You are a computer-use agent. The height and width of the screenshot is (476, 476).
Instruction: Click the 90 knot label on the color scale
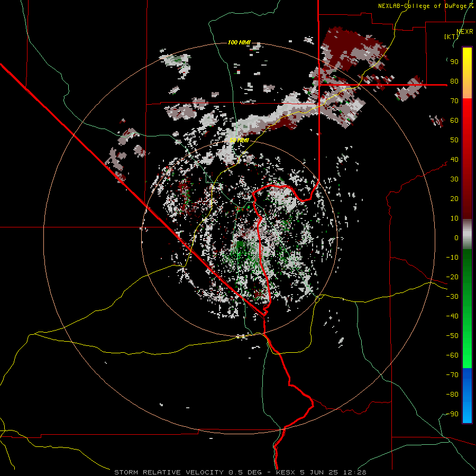click(454, 62)
